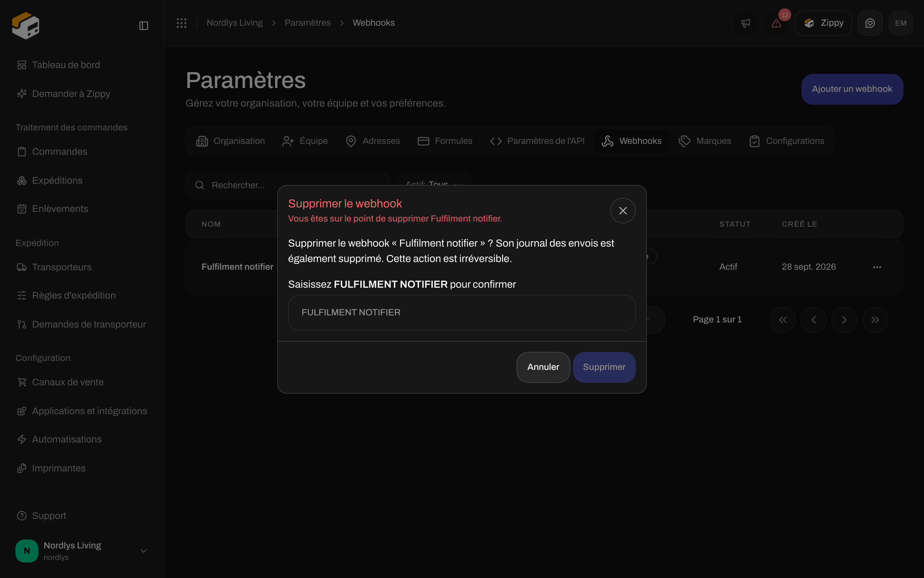
Task: Open the chat support icon in header
Action: coord(870,23)
